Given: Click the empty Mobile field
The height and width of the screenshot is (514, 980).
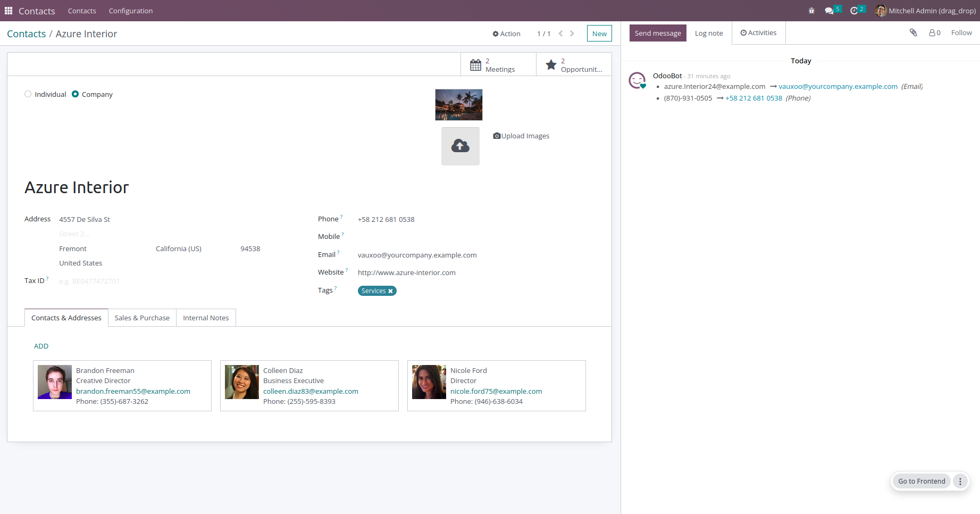Looking at the screenshot, I should [x=476, y=237].
